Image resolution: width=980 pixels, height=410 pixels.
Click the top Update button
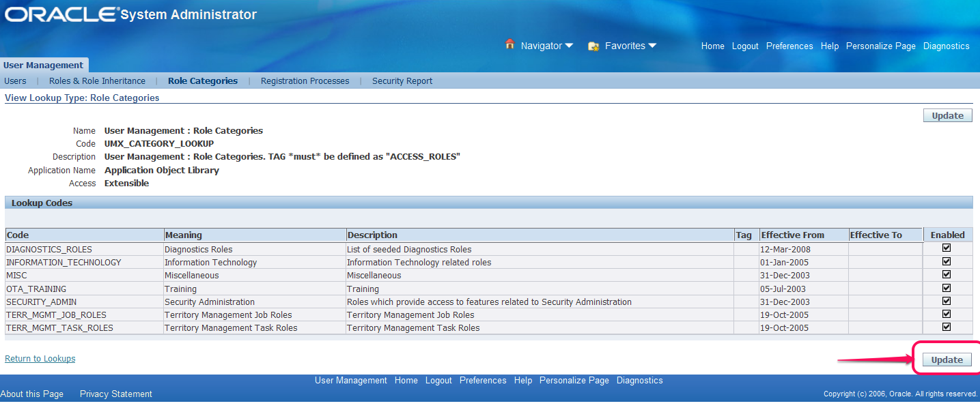[x=948, y=116]
